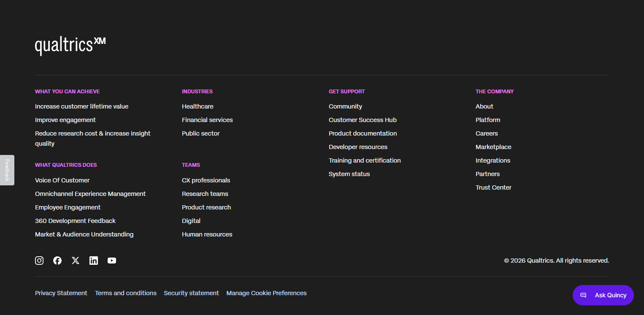Image resolution: width=644 pixels, height=315 pixels.
Task: Open Developer resources link
Action: click(358, 147)
